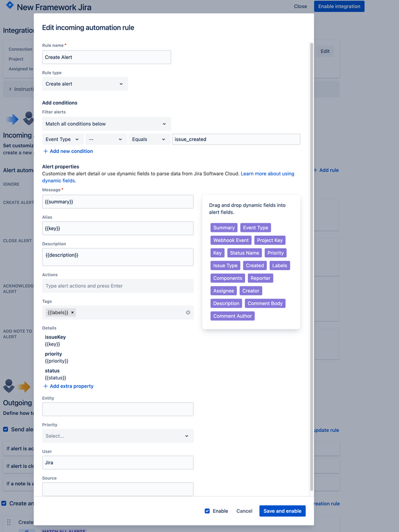This screenshot has height=532, width=399.
Task: Click the issue_created condition value field
Action: click(x=236, y=139)
